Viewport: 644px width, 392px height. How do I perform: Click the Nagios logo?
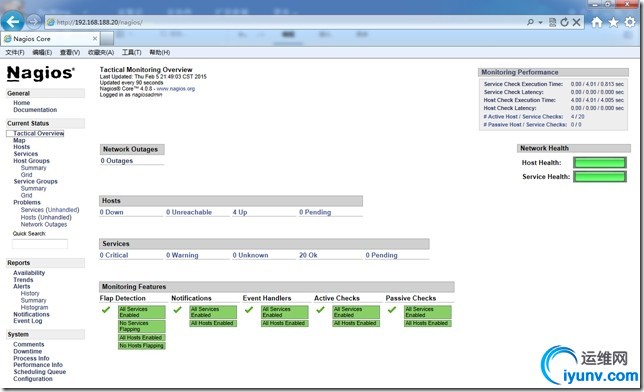(41, 73)
